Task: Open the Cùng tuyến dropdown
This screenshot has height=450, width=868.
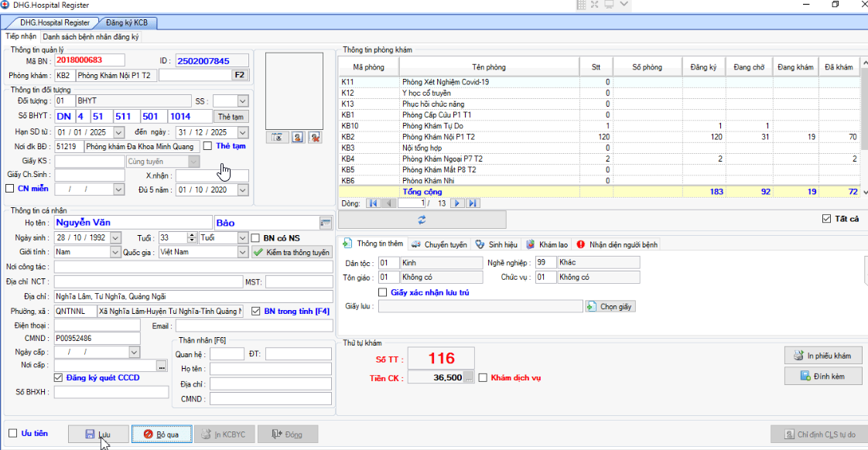Action: tap(193, 162)
